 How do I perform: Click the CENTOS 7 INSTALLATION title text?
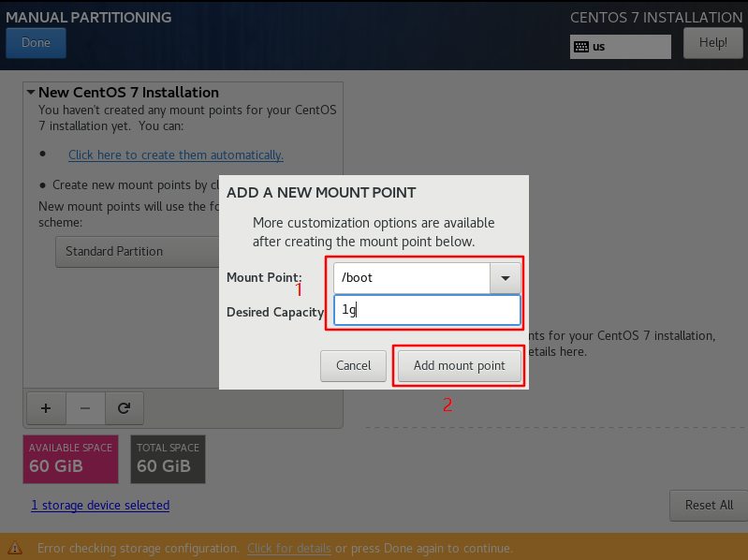point(656,17)
